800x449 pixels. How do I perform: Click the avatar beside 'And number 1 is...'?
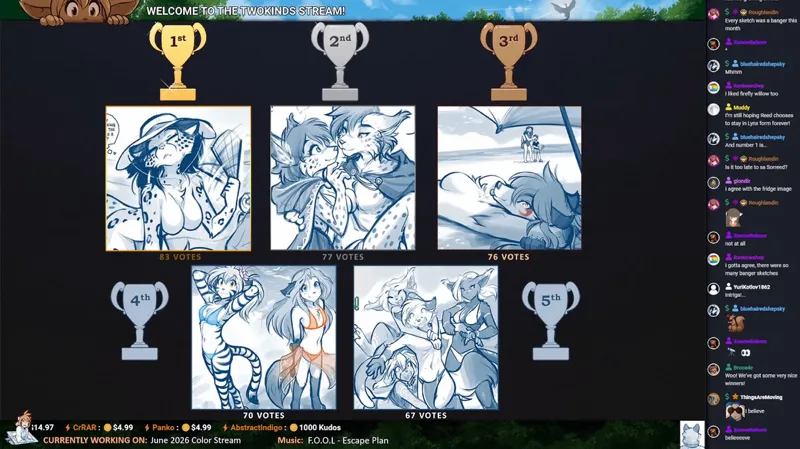coord(713,138)
